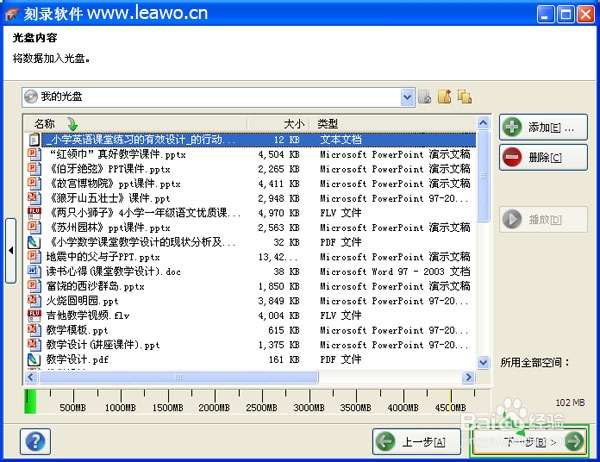Click PDF icon of 《小学数学课堂教学设计 row
Image resolution: width=600 pixels, height=462 pixels.
point(34,242)
